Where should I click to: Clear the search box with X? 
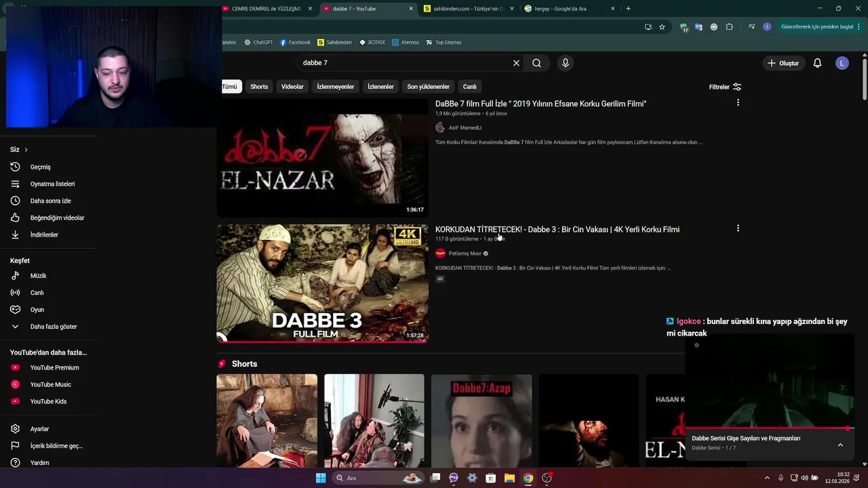516,63
